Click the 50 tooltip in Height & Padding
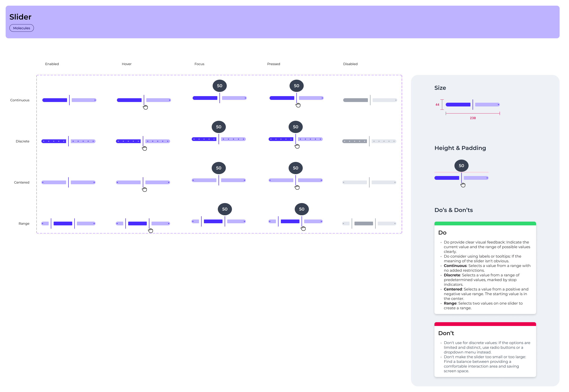The height and width of the screenshot is (392, 569). pyautogui.click(x=461, y=166)
